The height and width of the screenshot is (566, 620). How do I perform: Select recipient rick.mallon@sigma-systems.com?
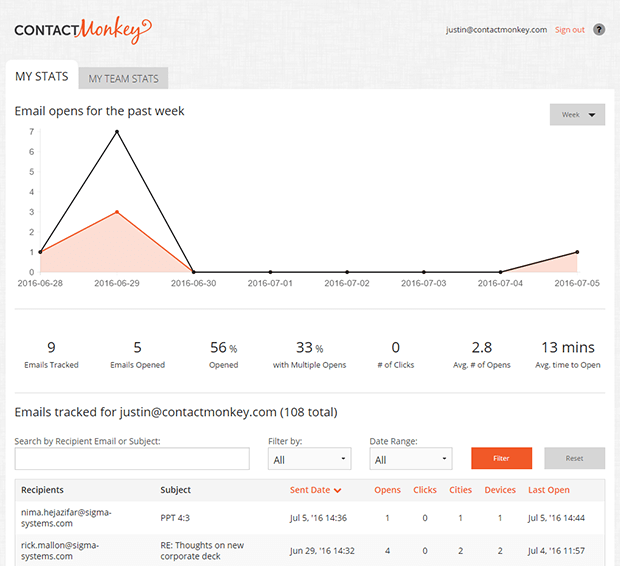(60, 551)
